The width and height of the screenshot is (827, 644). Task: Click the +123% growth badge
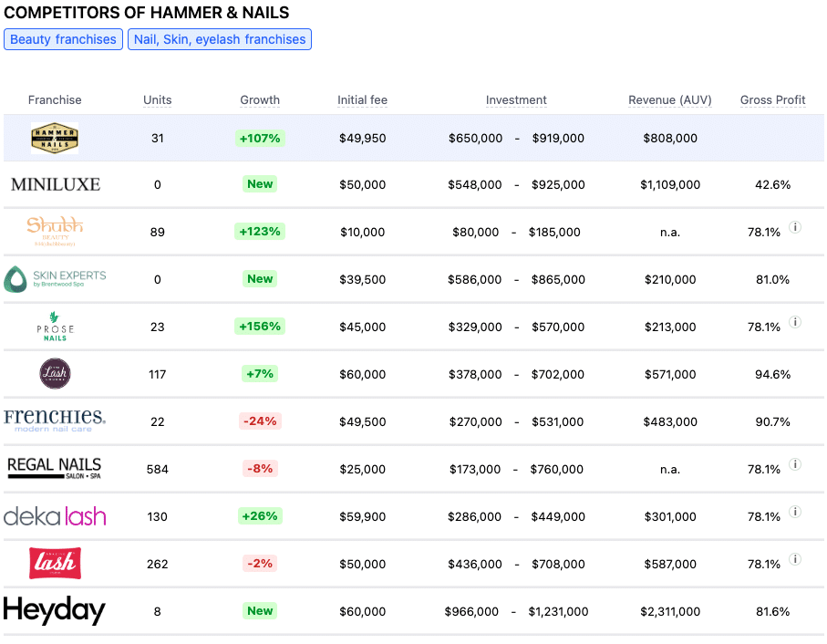click(260, 232)
